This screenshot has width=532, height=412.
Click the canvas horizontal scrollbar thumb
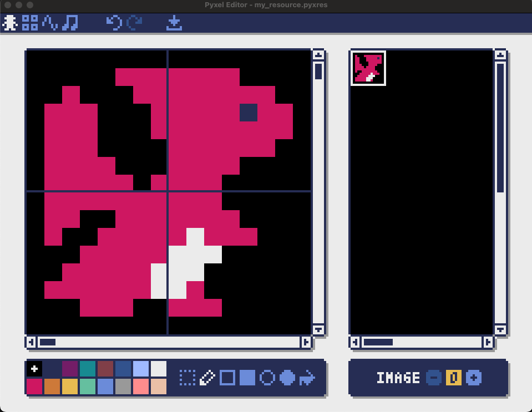pyautogui.click(x=48, y=342)
